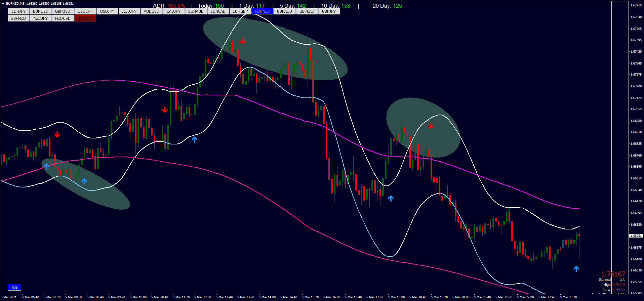The height and width of the screenshot is (301, 644).
Task: Click the blue up arrow at far right bottom
Action: point(576,269)
